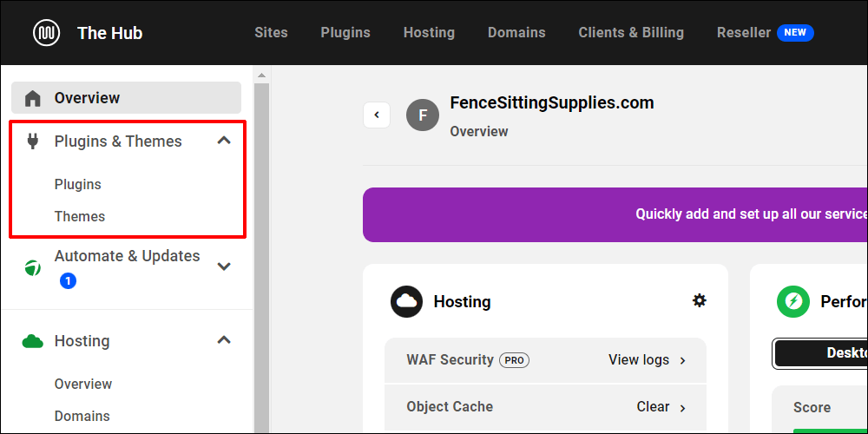The image size is (868, 434).
Task: Click Automate & Updates sidebar label
Action: [x=127, y=256]
